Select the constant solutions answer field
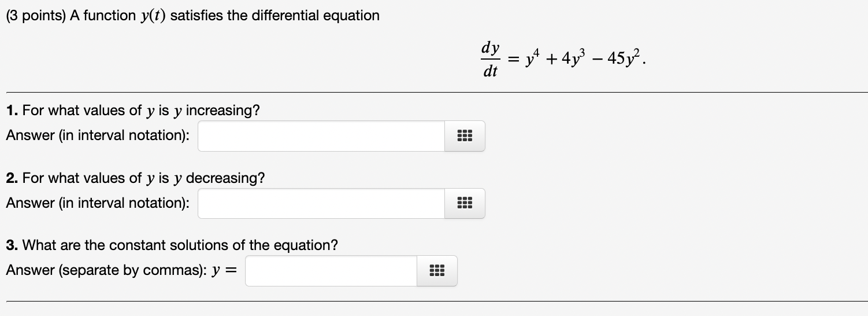This screenshot has height=316, width=868. click(x=331, y=271)
